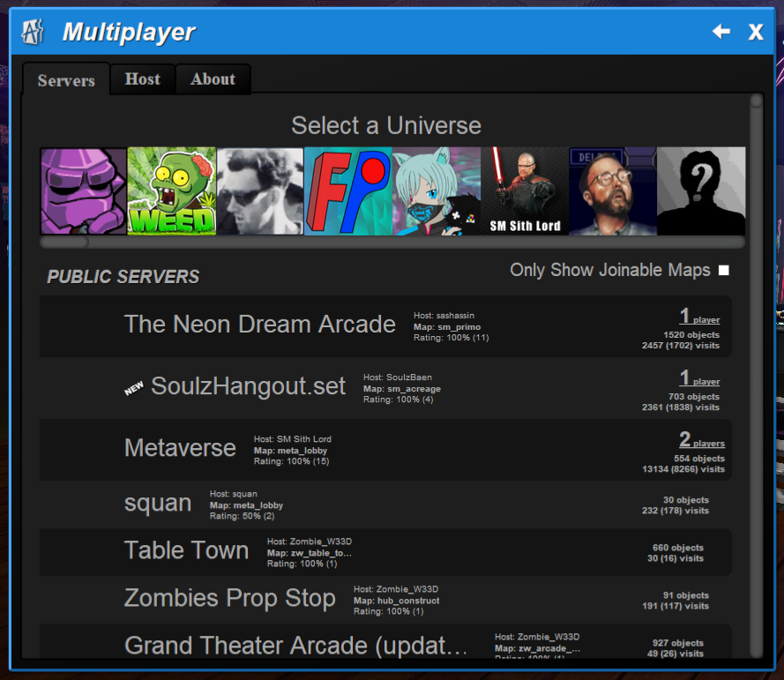Toggle Only Show Joinable Maps checkbox
Screen dimensions: 784x680
click(723, 271)
